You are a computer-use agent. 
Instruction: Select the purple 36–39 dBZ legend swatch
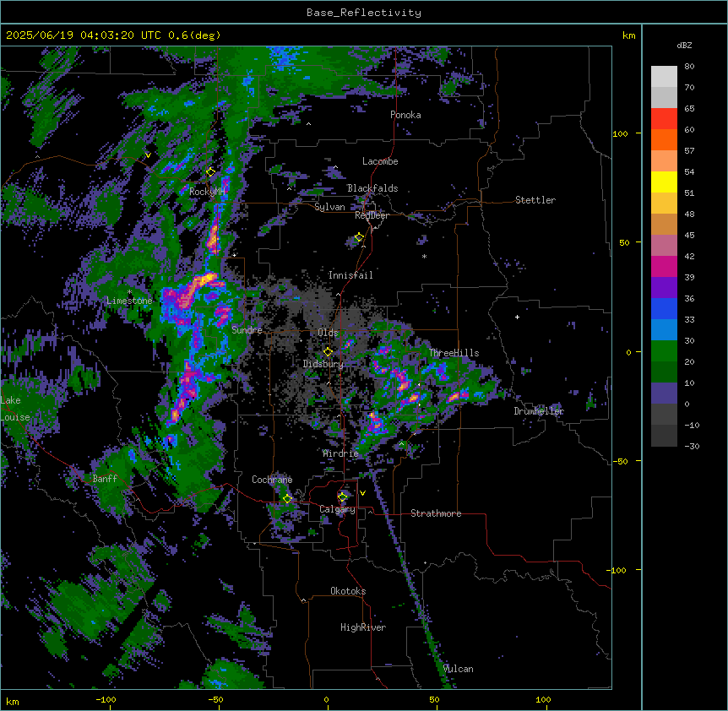click(x=664, y=288)
